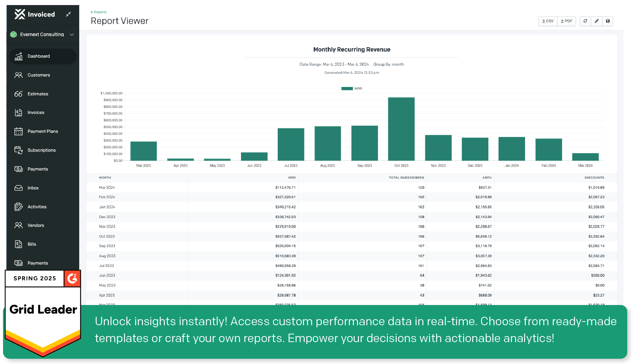
Task: Select the Bills sidebar item
Action: (32, 244)
